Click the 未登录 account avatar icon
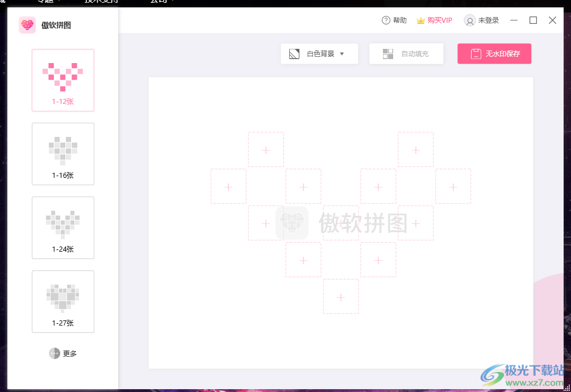 (x=470, y=20)
